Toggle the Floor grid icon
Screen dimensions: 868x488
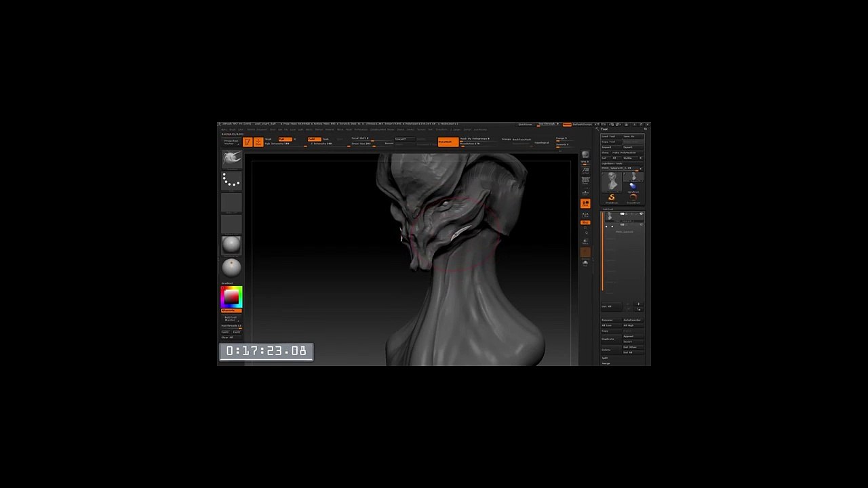pyautogui.click(x=585, y=191)
